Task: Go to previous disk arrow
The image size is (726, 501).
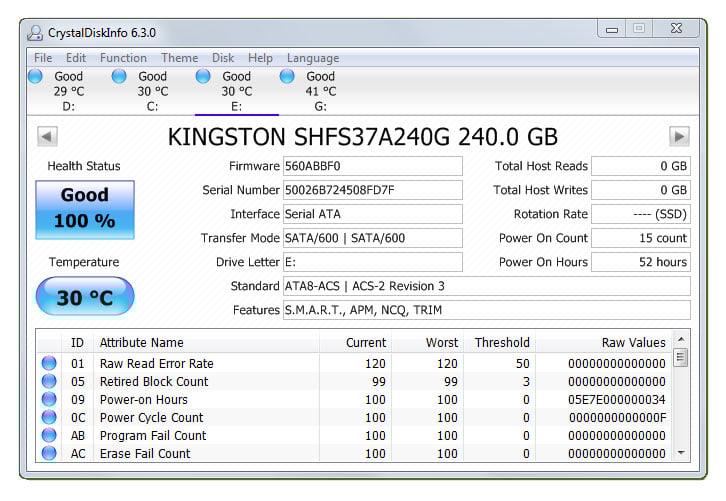Action: click(47, 136)
